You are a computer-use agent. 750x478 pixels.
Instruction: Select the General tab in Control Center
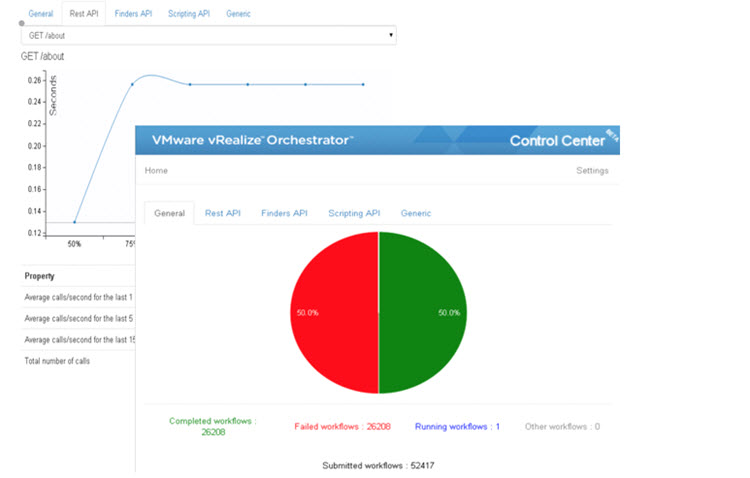169,213
